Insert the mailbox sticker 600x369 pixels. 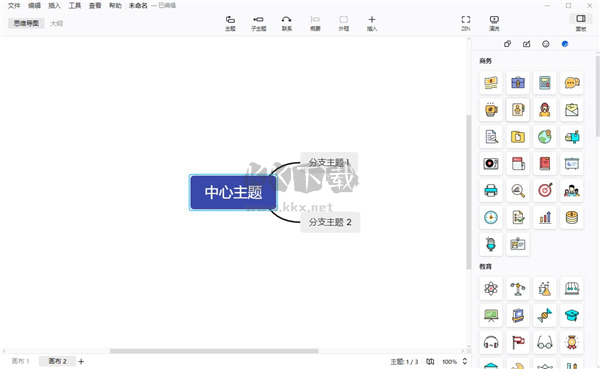click(572, 137)
